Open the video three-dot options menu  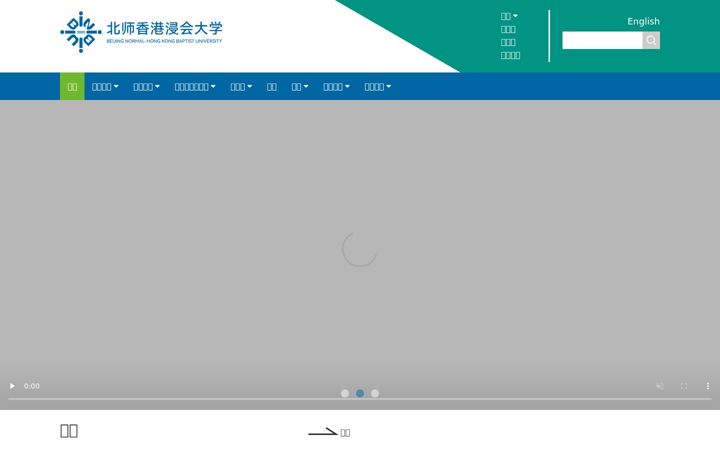[x=708, y=386]
